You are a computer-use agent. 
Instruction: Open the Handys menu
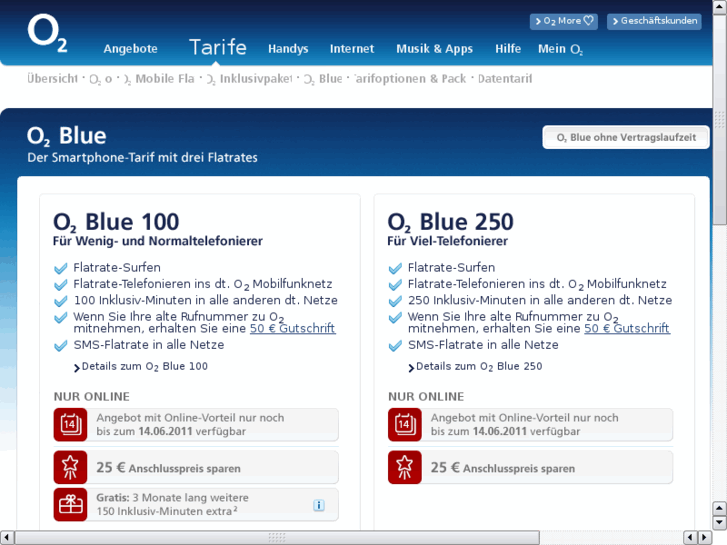click(288, 49)
